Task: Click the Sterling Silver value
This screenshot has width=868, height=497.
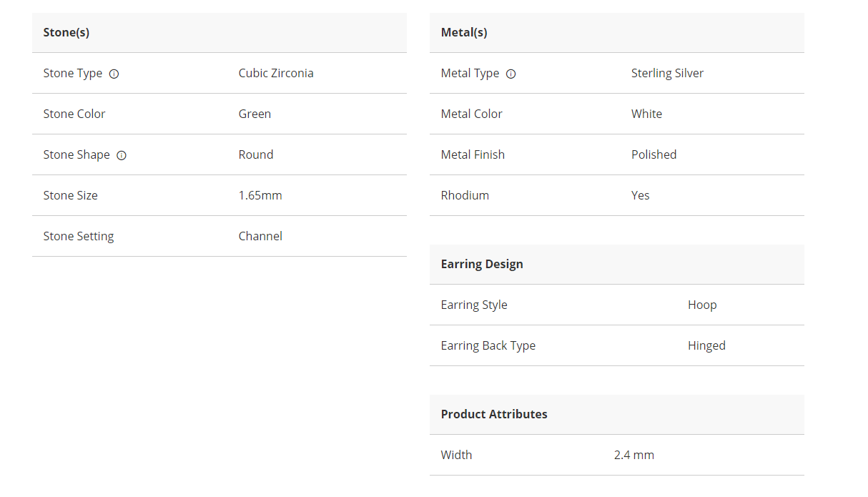Action: coord(667,73)
